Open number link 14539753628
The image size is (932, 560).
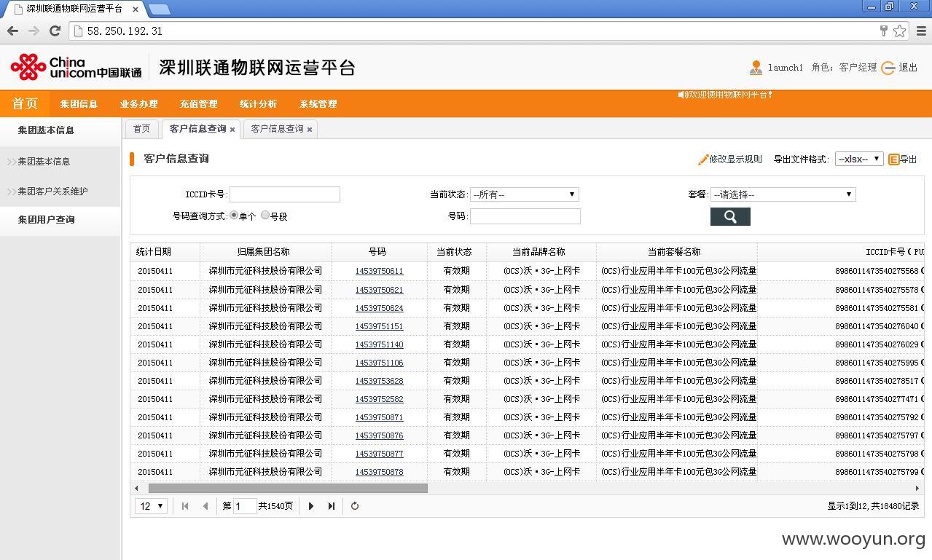tap(379, 381)
